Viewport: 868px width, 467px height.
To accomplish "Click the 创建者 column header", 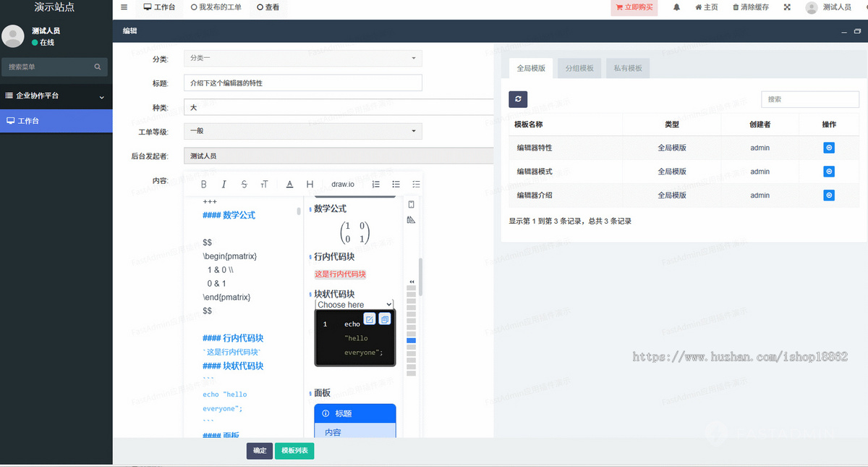I will (760, 125).
